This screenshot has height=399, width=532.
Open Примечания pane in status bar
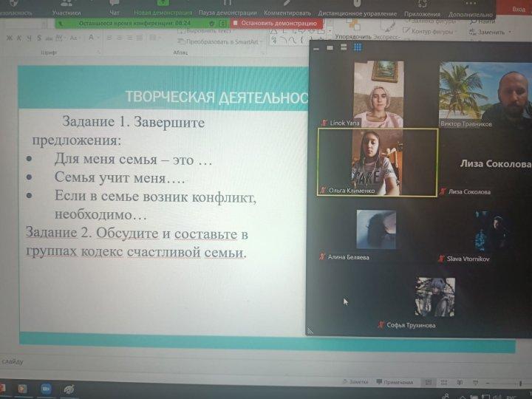coord(395,382)
